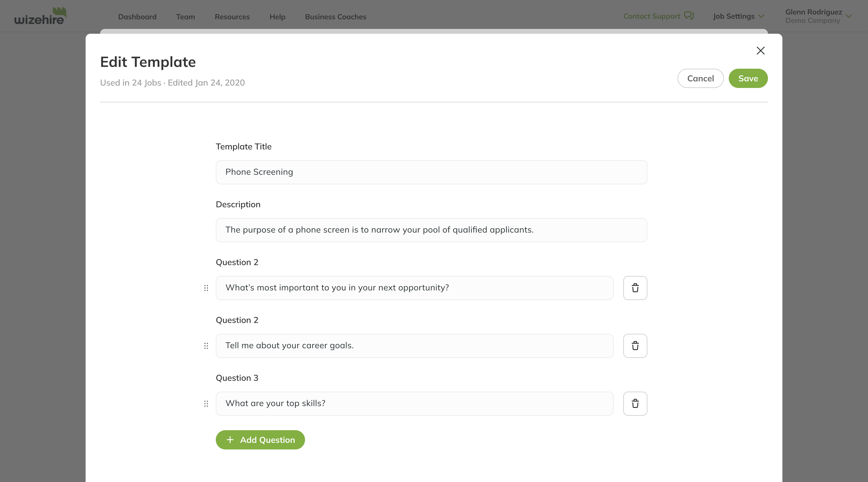Edit the Description field
868x482 pixels.
point(431,230)
